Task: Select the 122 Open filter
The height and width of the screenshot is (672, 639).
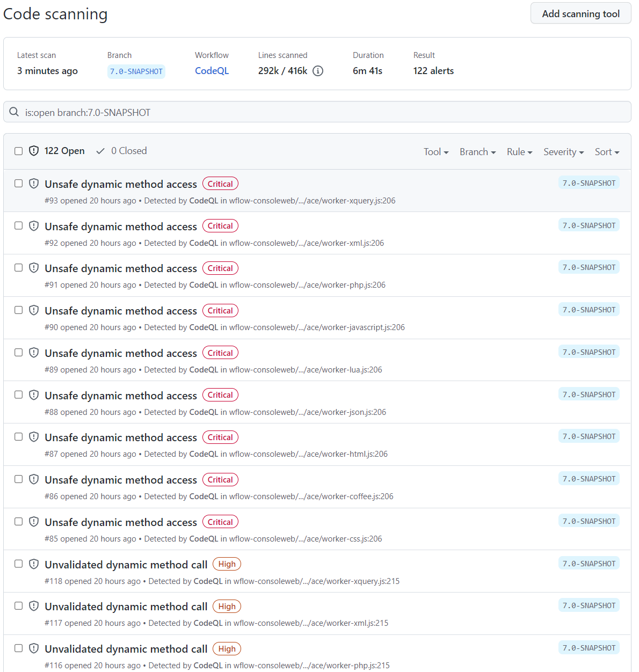Action: [64, 151]
